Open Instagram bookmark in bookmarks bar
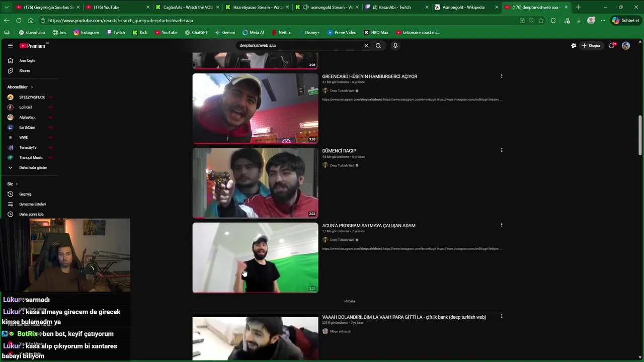This screenshot has width=644, height=362. 86,33
